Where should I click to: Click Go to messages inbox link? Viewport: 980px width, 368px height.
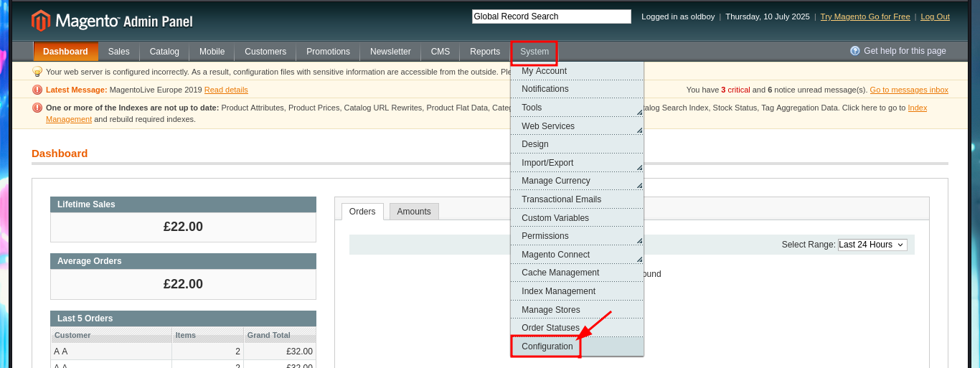click(909, 90)
